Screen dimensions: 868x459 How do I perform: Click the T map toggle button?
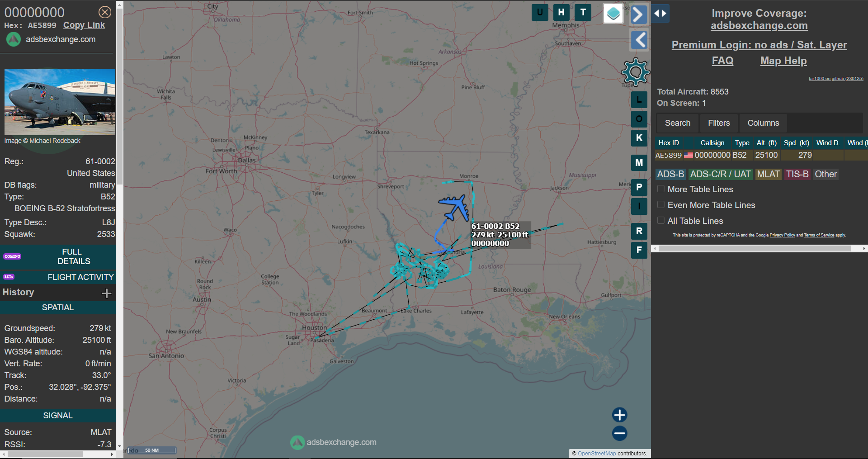(x=583, y=12)
